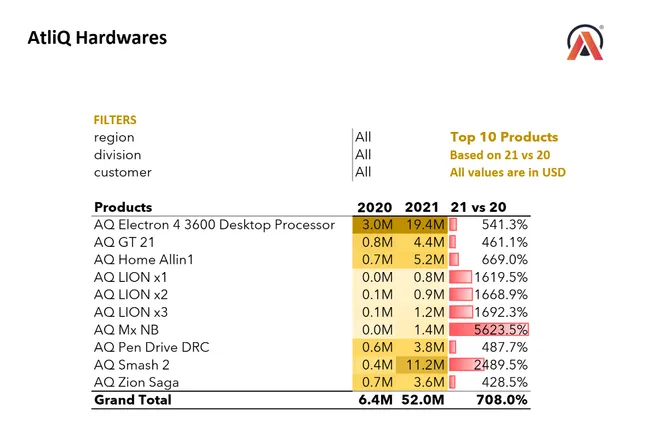This screenshot has height=445, width=650.
Task: Select the AQ Smash 2 product
Action: pos(132,365)
